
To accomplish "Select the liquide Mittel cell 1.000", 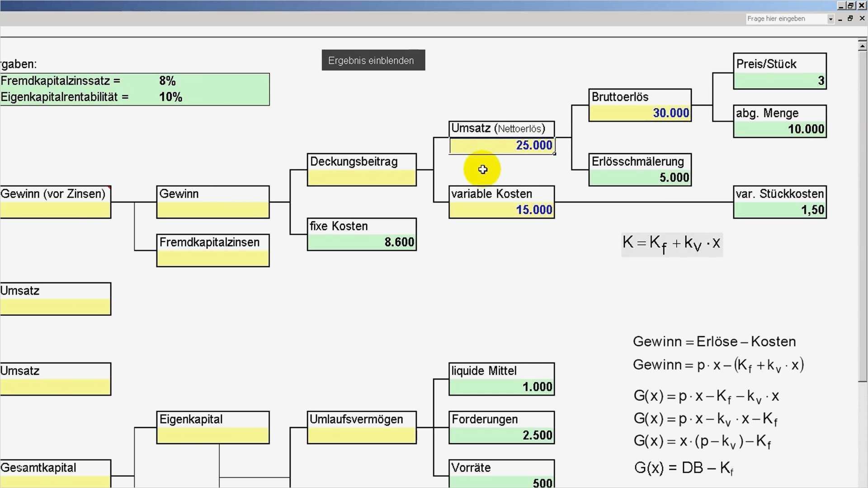I will (x=501, y=387).
